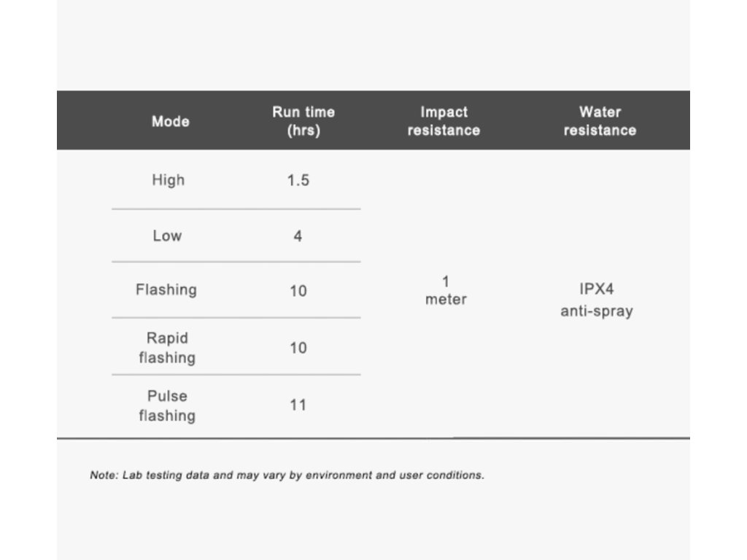
Task: Select the High mode cell
Action: (x=169, y=181)
